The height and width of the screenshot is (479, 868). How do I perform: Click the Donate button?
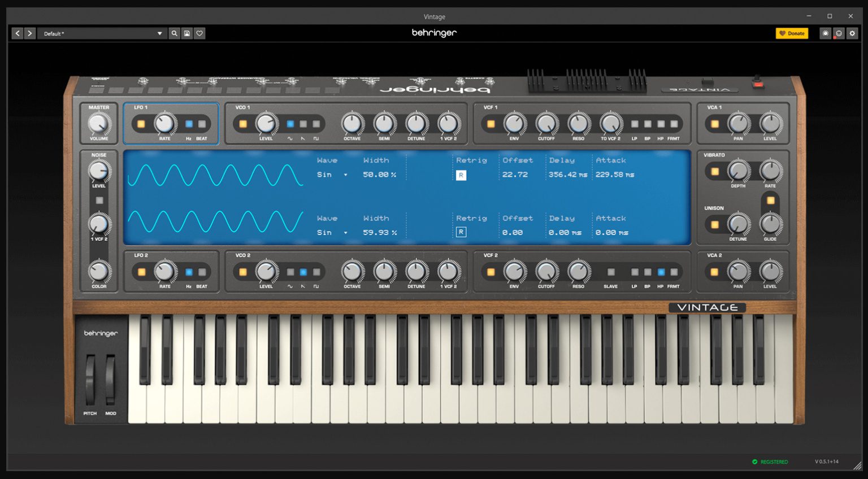point(792,33)
